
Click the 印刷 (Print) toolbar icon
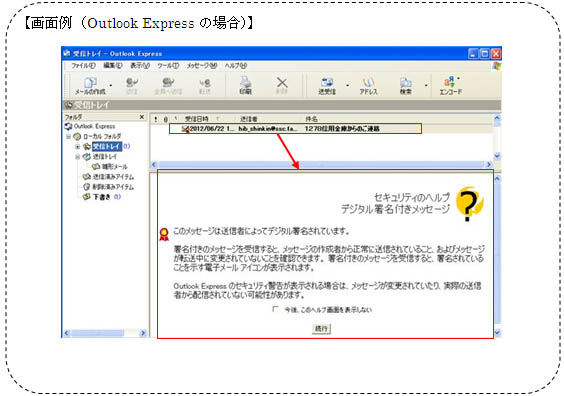pyautogui.click(x=246, y=86)
